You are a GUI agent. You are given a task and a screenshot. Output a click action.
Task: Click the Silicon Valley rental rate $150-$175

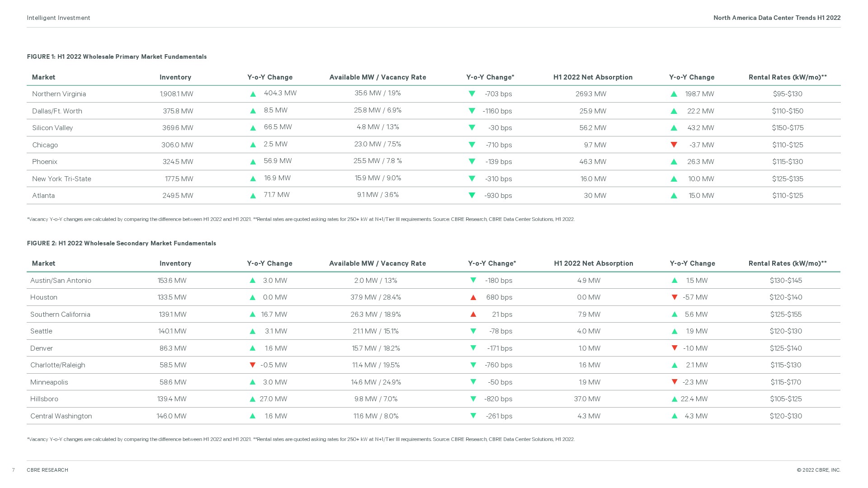click(x=788, y=128)
